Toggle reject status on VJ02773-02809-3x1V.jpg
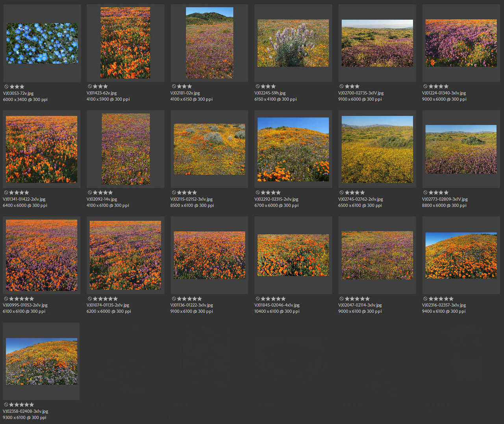The height and width of the screenshot is (424, 504). 425,192
